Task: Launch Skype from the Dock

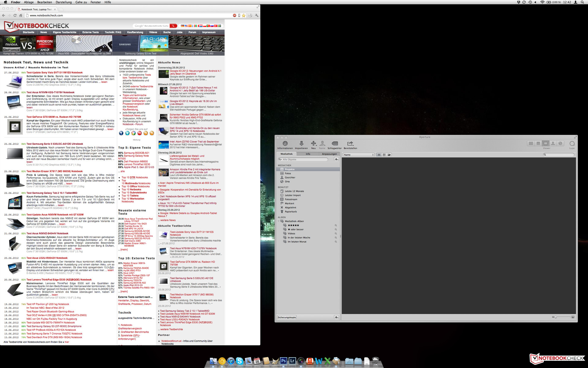Action: [239, 361]
